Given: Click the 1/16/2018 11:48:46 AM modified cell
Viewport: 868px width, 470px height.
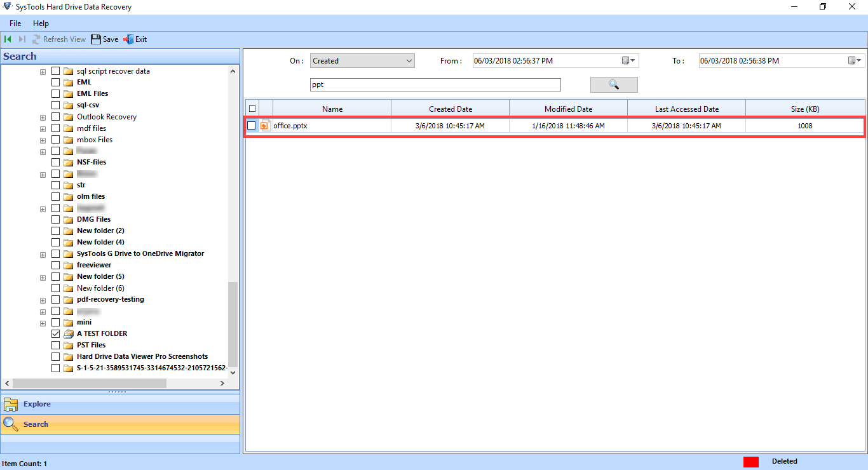Looking at the screenshot, I should 568,126.
